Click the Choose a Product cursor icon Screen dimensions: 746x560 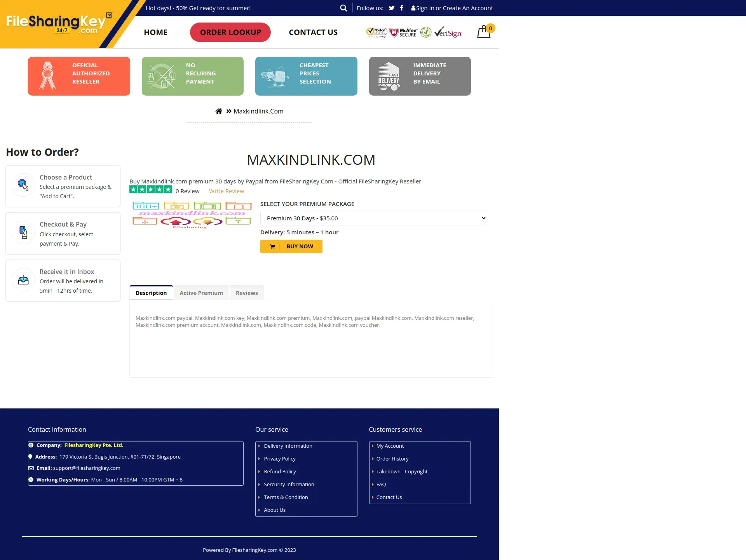click(x=23, y=185)
